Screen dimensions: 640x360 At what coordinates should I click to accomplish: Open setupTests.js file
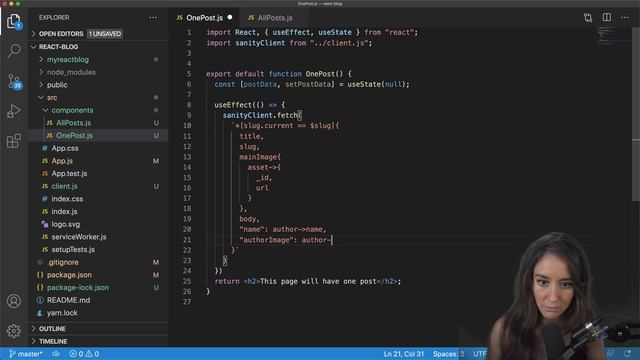(x=98, y=249)
